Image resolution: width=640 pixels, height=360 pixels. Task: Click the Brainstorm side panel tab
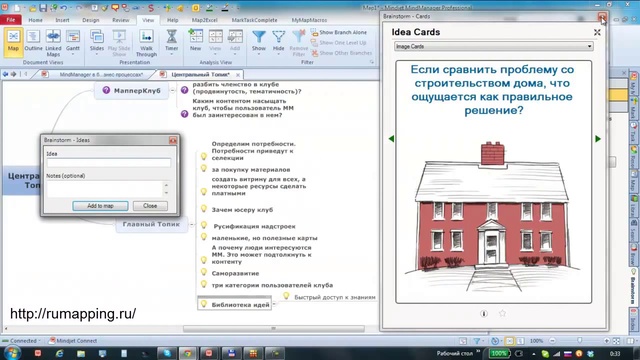[x=633, y=286]
